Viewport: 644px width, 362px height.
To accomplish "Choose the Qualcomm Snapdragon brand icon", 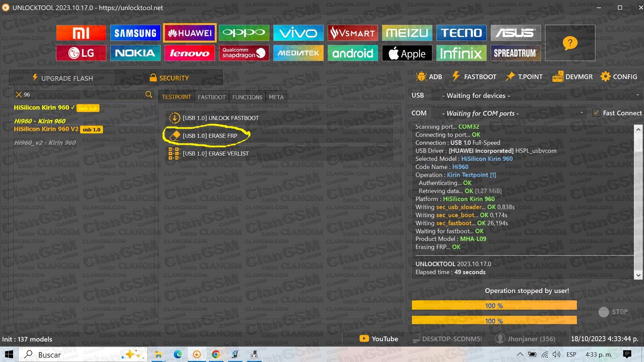I will (244, 53).
